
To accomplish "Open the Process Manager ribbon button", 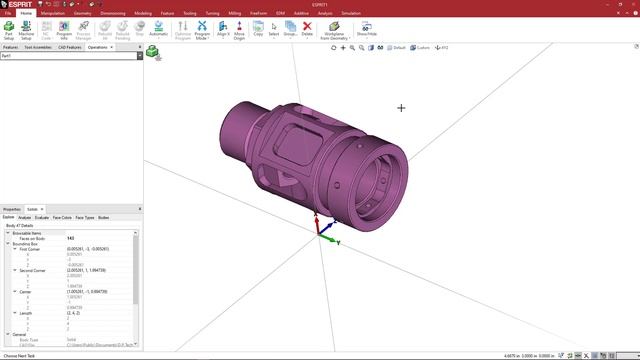I will (x=84, y=30).
